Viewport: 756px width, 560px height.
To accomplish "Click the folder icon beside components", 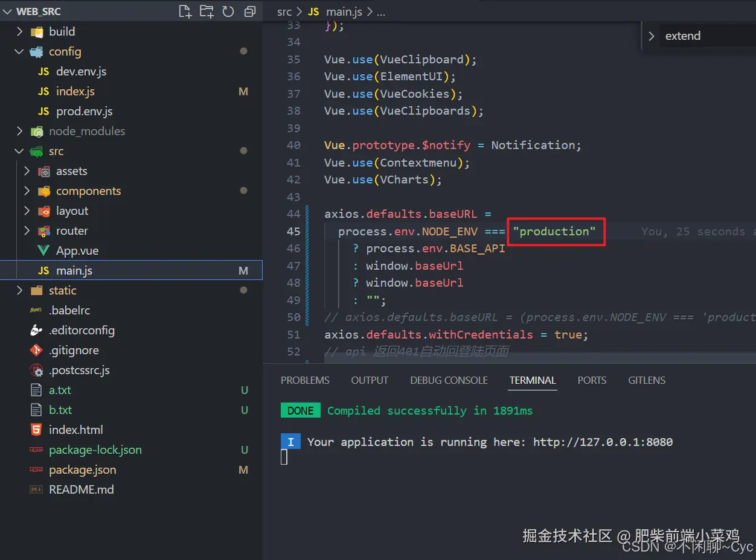I will pos(43,191).
